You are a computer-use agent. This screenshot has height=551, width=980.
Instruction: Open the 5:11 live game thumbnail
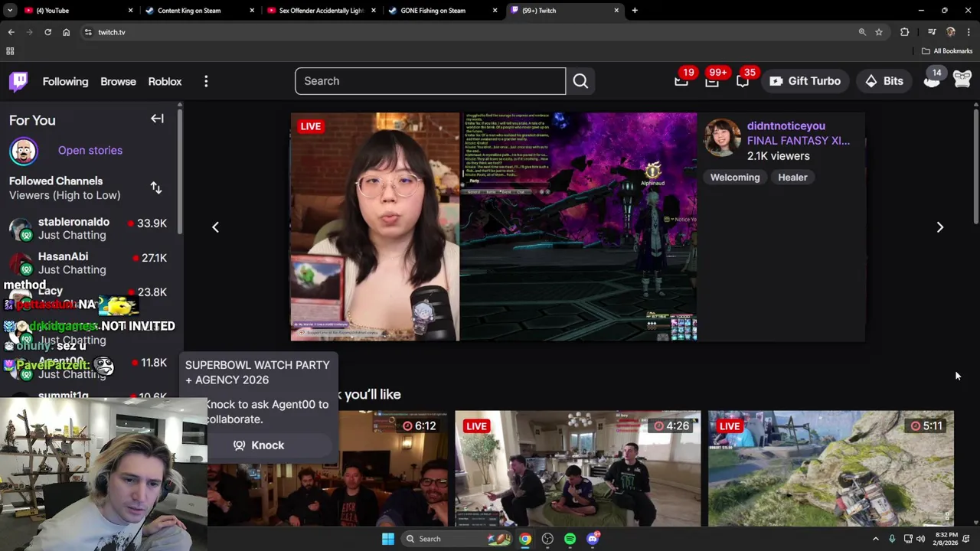click(831, 468)
